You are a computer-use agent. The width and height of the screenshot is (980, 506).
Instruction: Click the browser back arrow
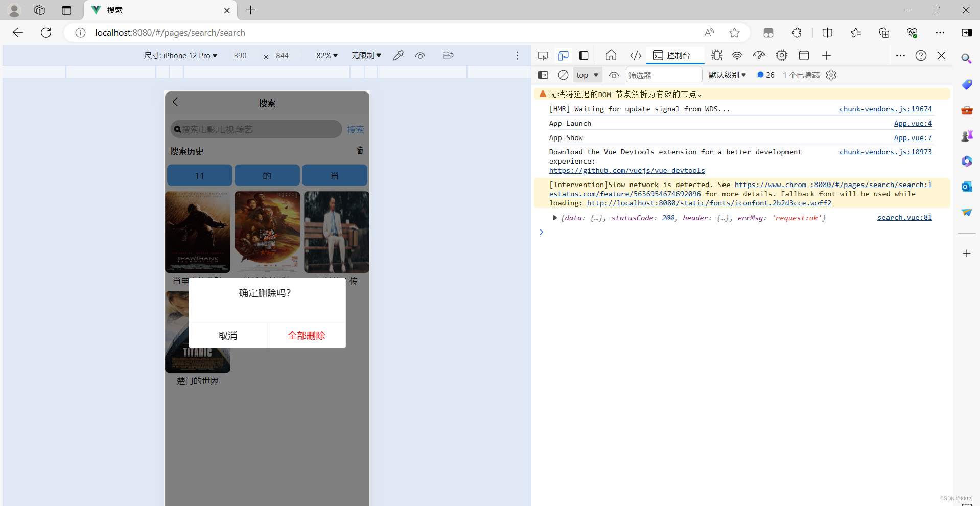coord(18,33)
